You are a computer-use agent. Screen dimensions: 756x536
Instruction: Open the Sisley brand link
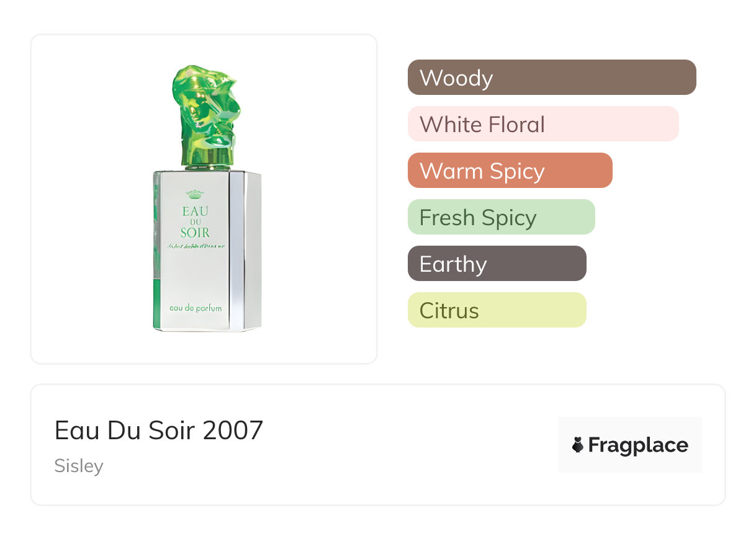point(79,466)
